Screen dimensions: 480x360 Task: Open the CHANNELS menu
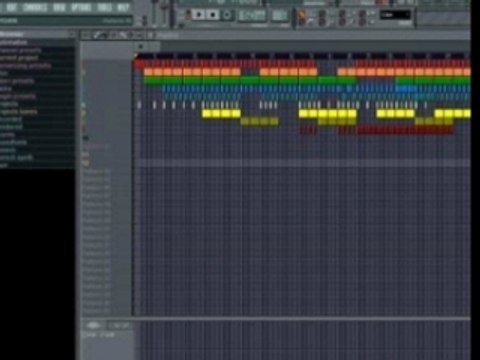35,7
